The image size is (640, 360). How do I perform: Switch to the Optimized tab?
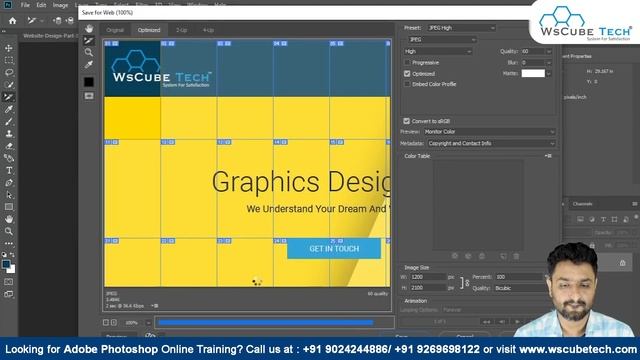149,30
